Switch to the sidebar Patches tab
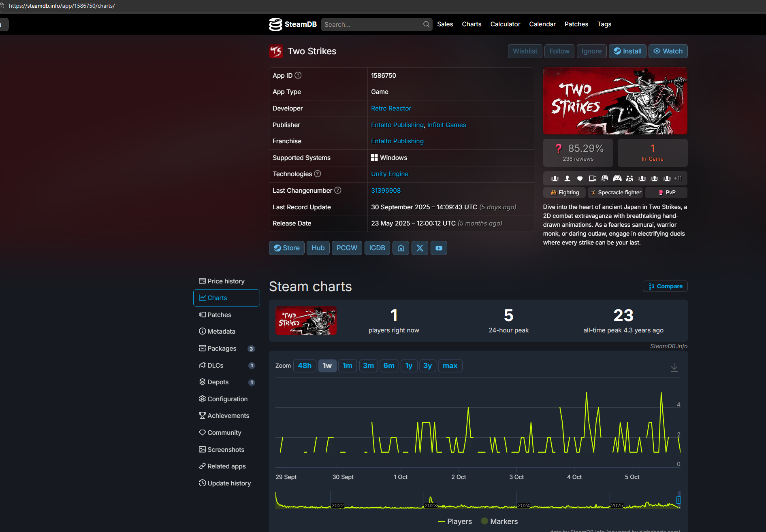The width and height of the screenshot is (766, 532). 226,315
